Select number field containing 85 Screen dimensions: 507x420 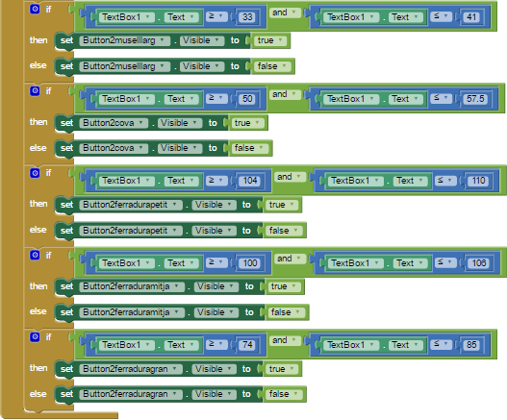pyautogui.click(x=471, y=345)
